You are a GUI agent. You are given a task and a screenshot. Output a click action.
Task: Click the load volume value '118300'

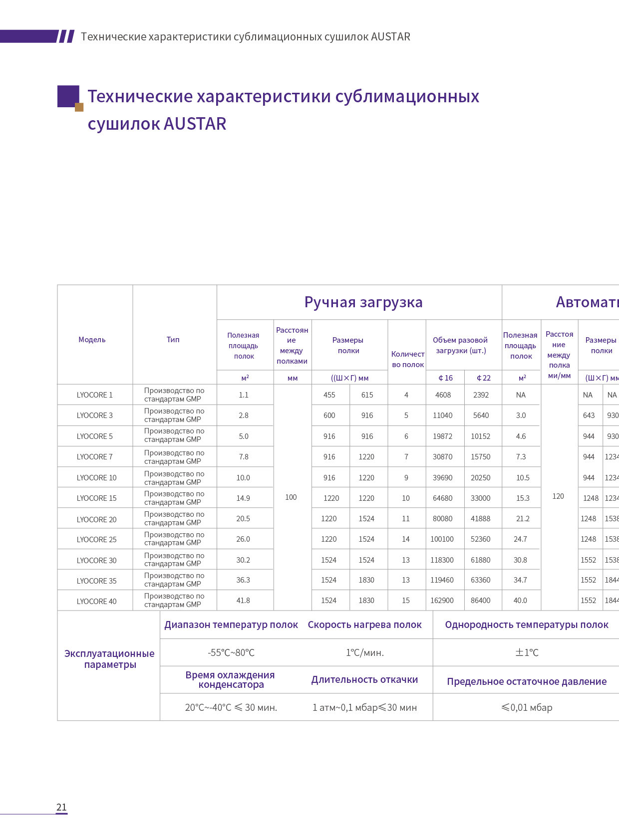442,560
